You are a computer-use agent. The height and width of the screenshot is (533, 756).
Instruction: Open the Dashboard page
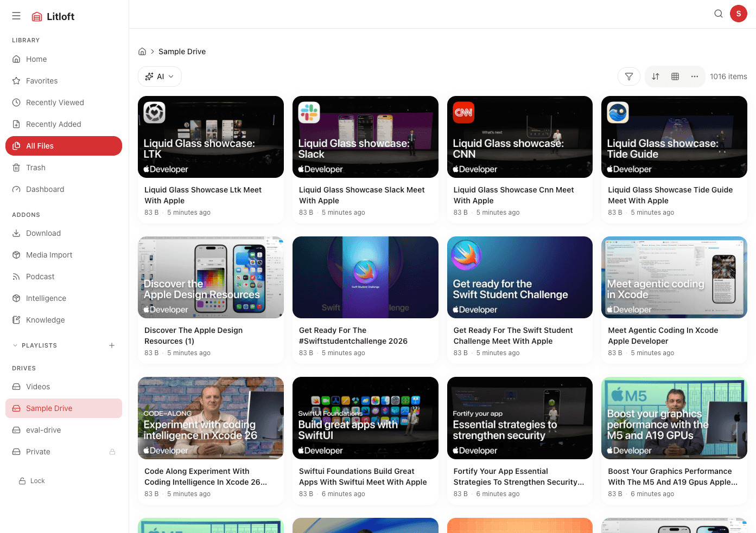tap(63, 189)
